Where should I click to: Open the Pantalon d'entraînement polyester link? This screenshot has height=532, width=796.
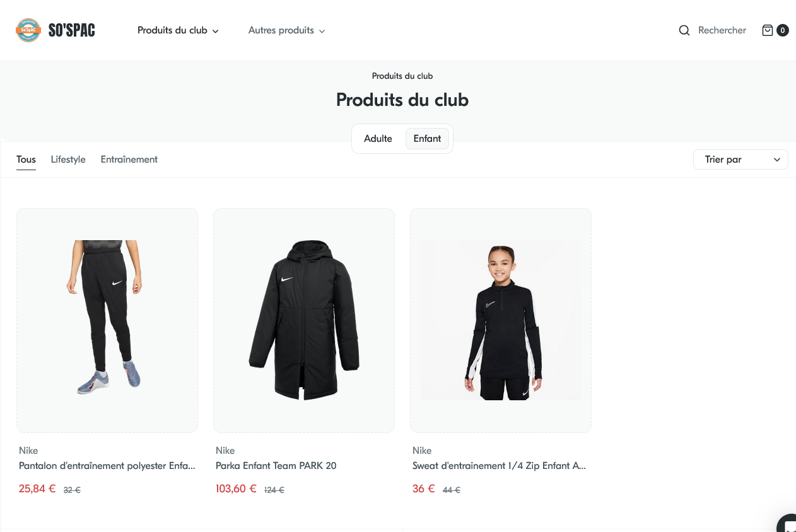tap(107, 466)
